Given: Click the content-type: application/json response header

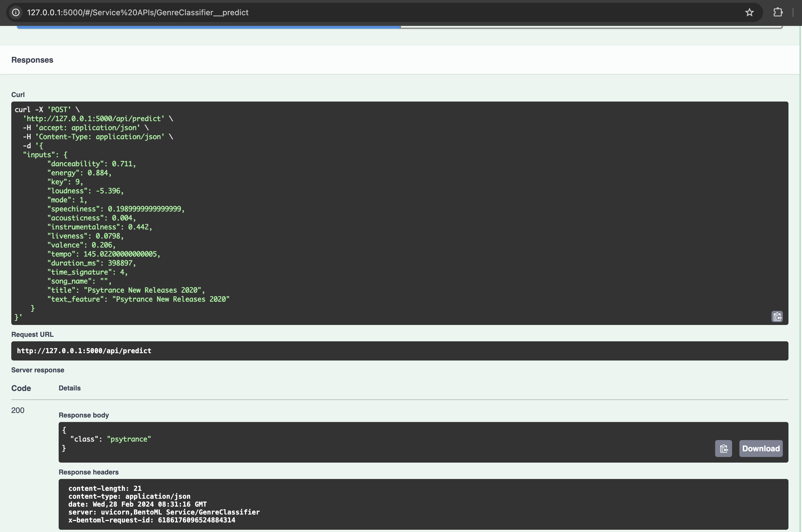Looking at the screenshot, I should (x=129, y=496).
